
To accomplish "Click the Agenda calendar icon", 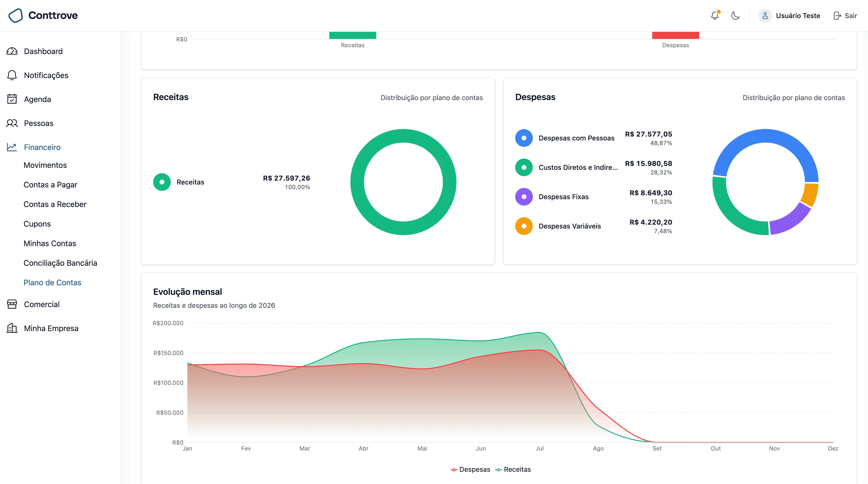I will click(12, 99).
